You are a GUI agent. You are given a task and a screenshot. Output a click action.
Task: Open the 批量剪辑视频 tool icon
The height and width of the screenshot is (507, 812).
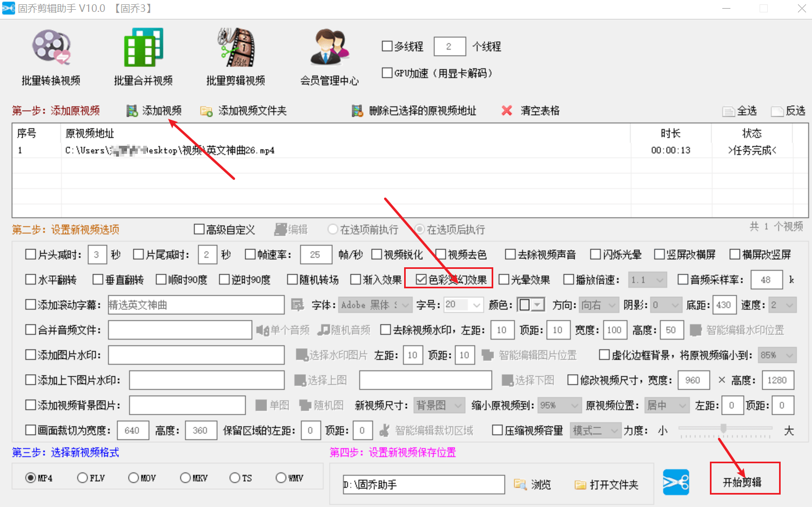[x=236, y=48]
